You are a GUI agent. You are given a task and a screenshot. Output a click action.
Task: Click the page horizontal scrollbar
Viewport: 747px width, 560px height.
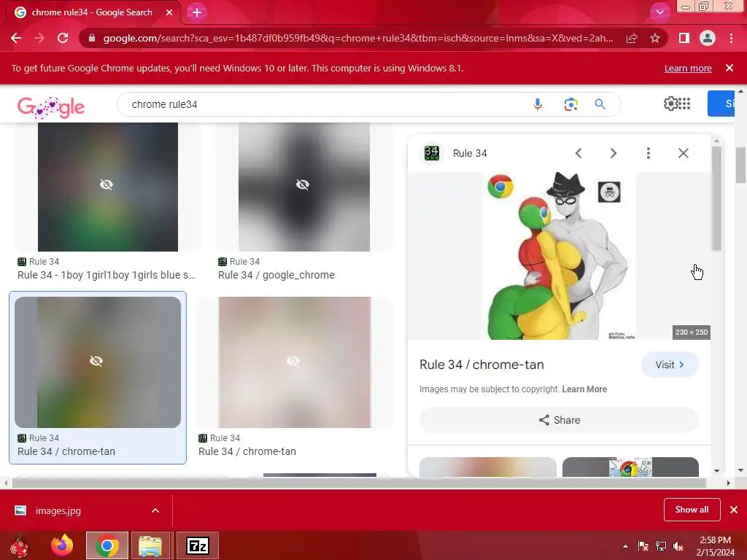(359, 483)
